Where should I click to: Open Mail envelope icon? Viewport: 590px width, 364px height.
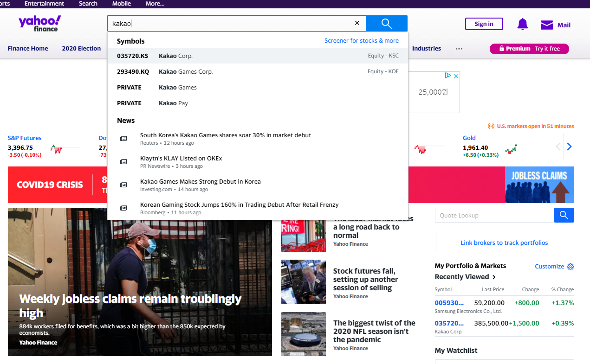(x=547, y=25)
